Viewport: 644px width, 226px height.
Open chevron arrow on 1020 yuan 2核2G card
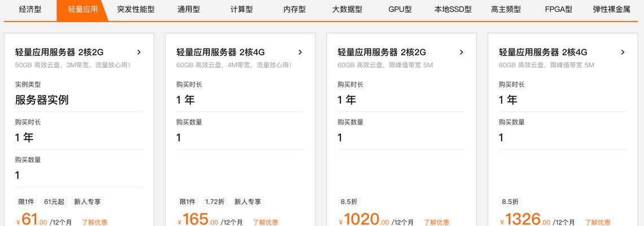click(x=462, y=52)
